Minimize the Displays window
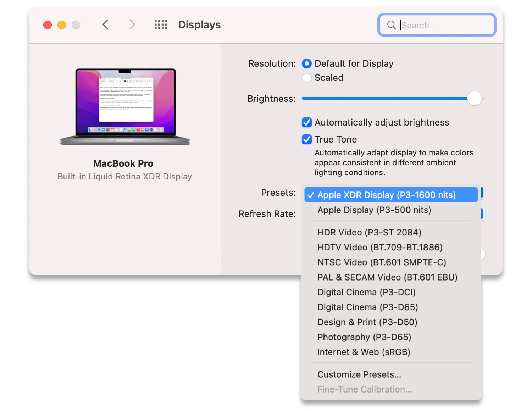Viewport: 532px width, 411px height. pos(62,25)
